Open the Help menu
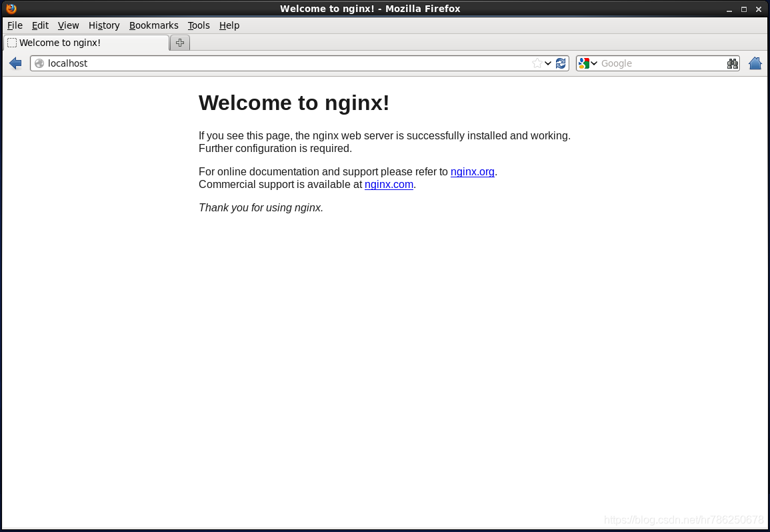The height and width of the screenshot is (532, 770). [x=229, y=25]
